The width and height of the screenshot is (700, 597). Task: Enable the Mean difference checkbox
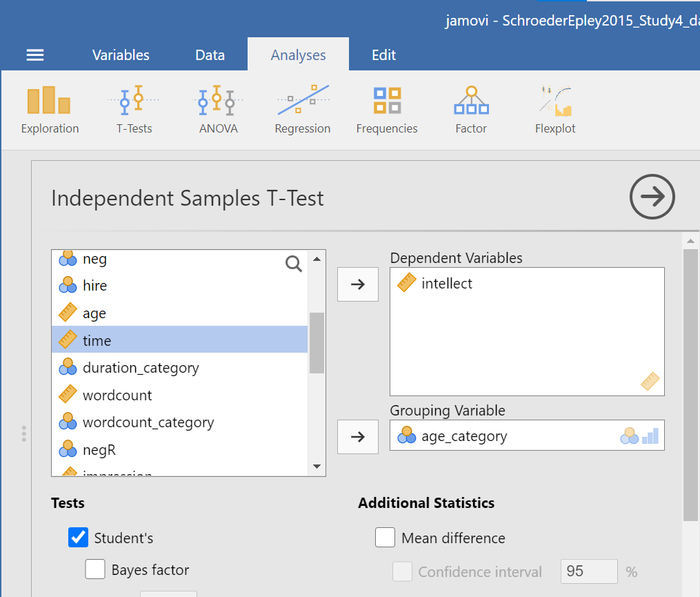pyautogui.click(x=385, y=538)
